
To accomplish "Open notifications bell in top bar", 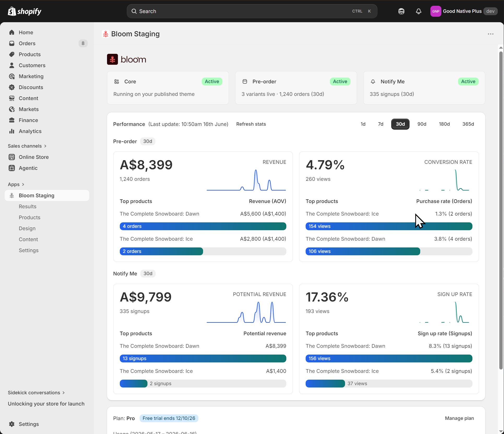I will (x=419, y=11).
